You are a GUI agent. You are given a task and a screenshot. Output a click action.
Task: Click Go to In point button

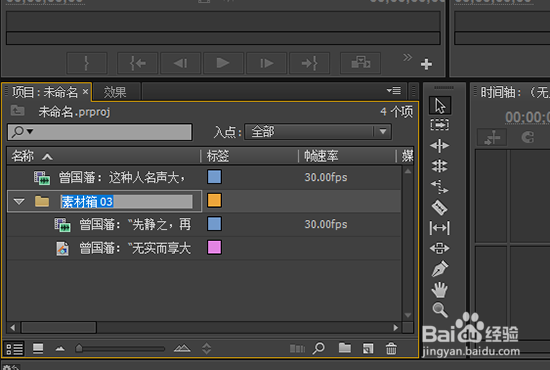pos(138,63)
